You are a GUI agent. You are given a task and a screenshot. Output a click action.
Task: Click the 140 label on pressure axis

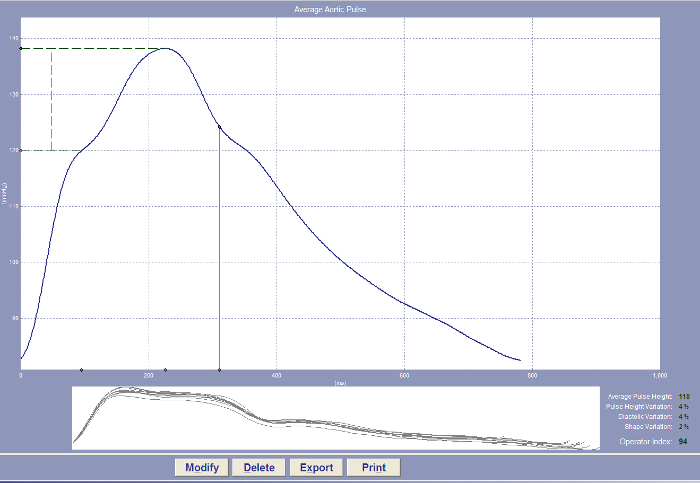tap(13, 38)
